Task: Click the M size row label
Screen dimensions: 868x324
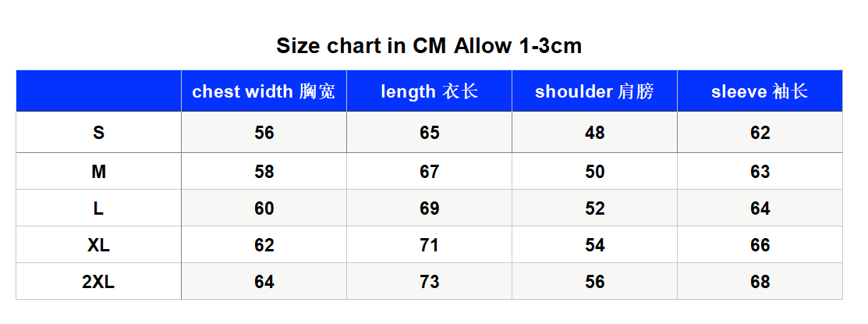Action: (x=98, y=172)
